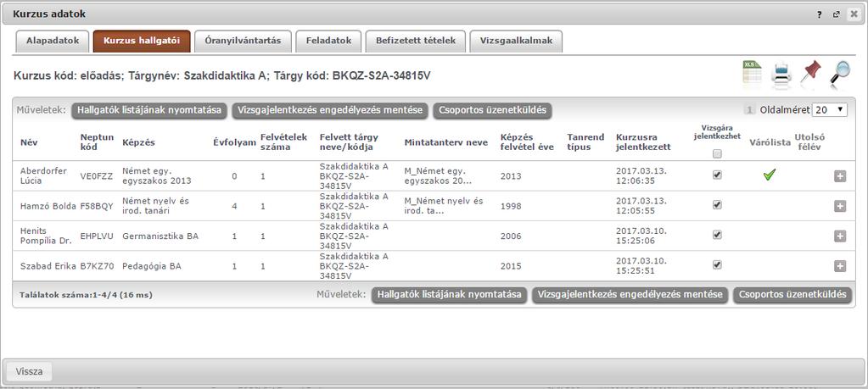Image resolution: width=868 pixels, height=389 pixels.
Task: Uncheck exam registration for Hamzó Bolda
Action: pyautogui.click(x=718, y=204)
